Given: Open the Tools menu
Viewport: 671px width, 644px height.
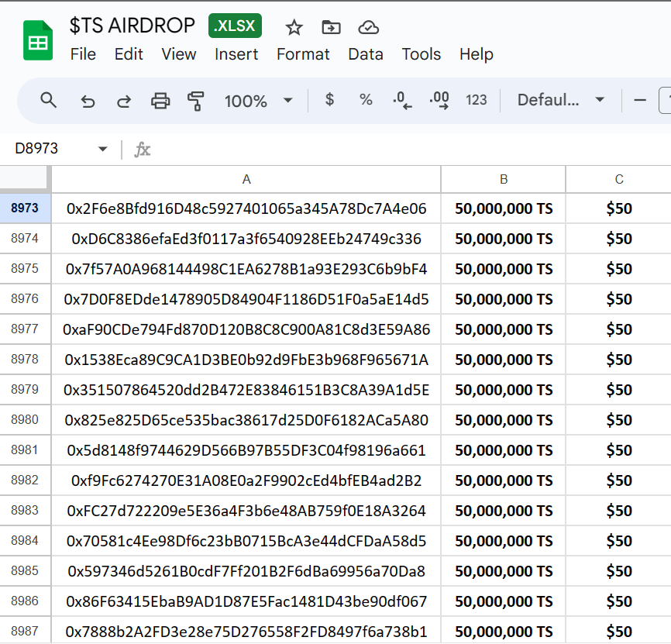Looking at the screenshot, I should [421, 54].
